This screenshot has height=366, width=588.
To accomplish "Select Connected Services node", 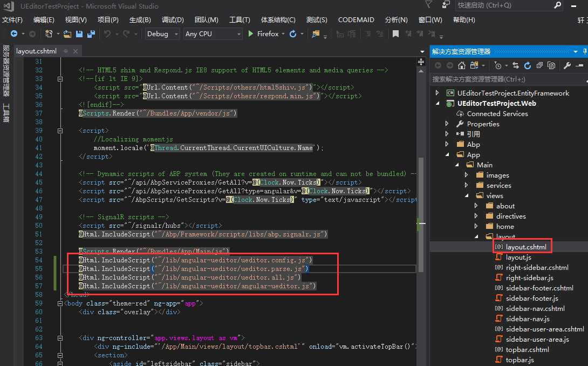I will (497, 113).
